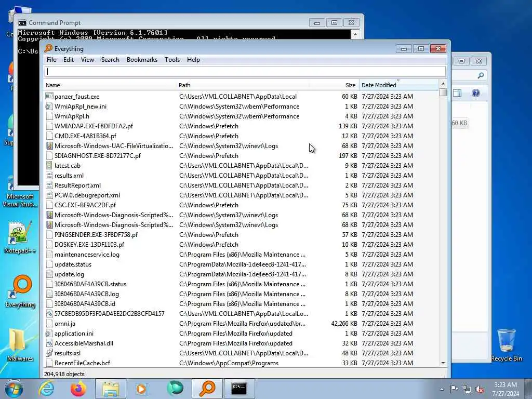The height and width of the screenshot is (399, 532).
Task: Minimize the Everything window
Action: (404, 49)
